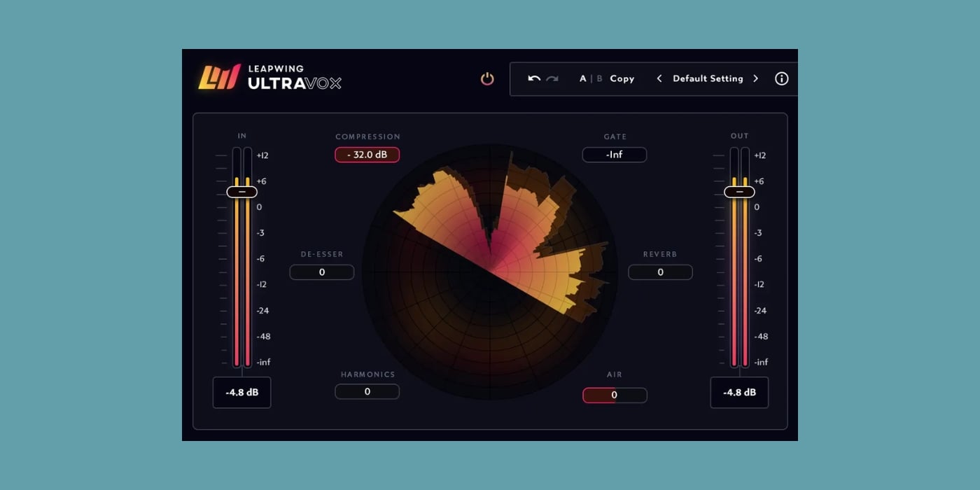Click the OUT gain slider handle
This screenshot has width=980, height=490.
739,192
